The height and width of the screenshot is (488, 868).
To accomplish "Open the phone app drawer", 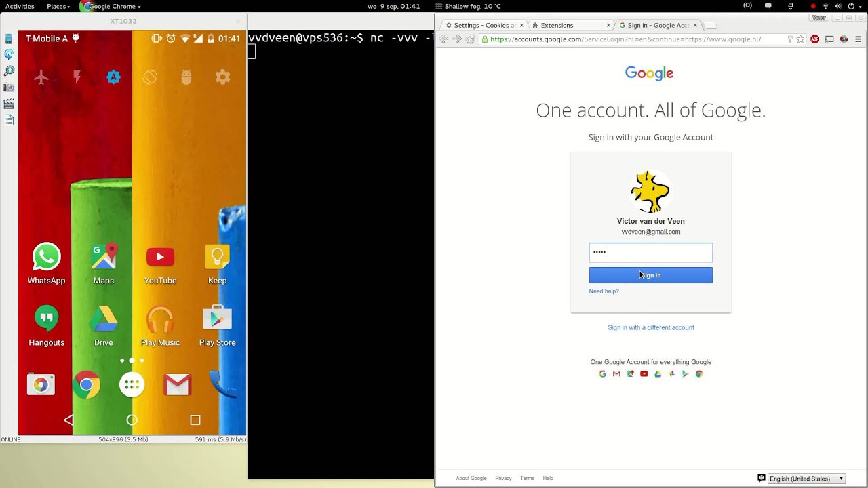I will (132, 385).
